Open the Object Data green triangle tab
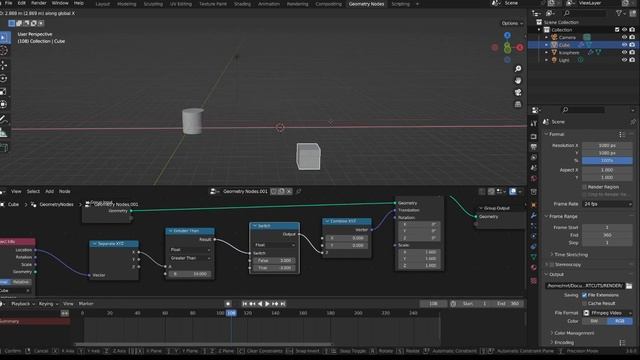Image resolution: width=640 pixels, height=360 pixels. point(533,257)
